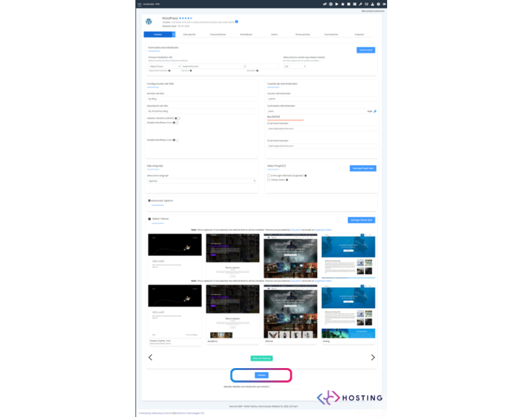
Task: Click the WordPress logo icon
Action: [149, 20]
